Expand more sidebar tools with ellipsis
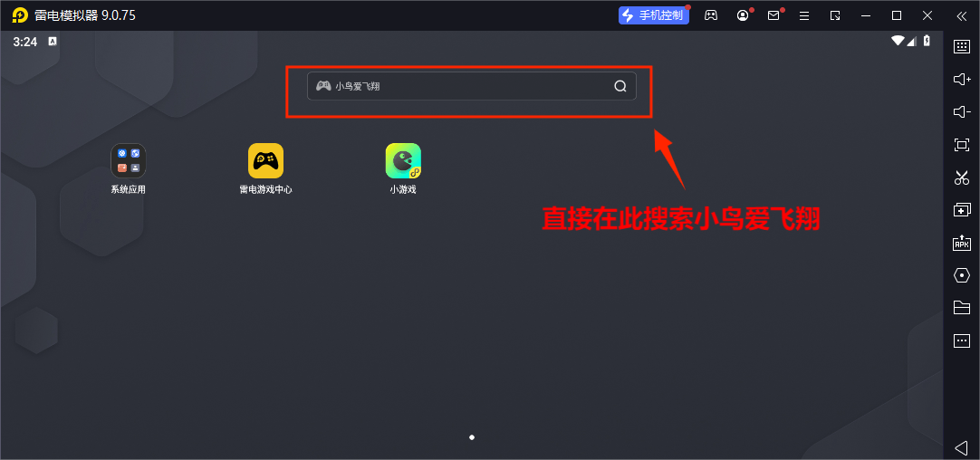The height and width of the screenshot is (460, 980). (x=962, y=340)
